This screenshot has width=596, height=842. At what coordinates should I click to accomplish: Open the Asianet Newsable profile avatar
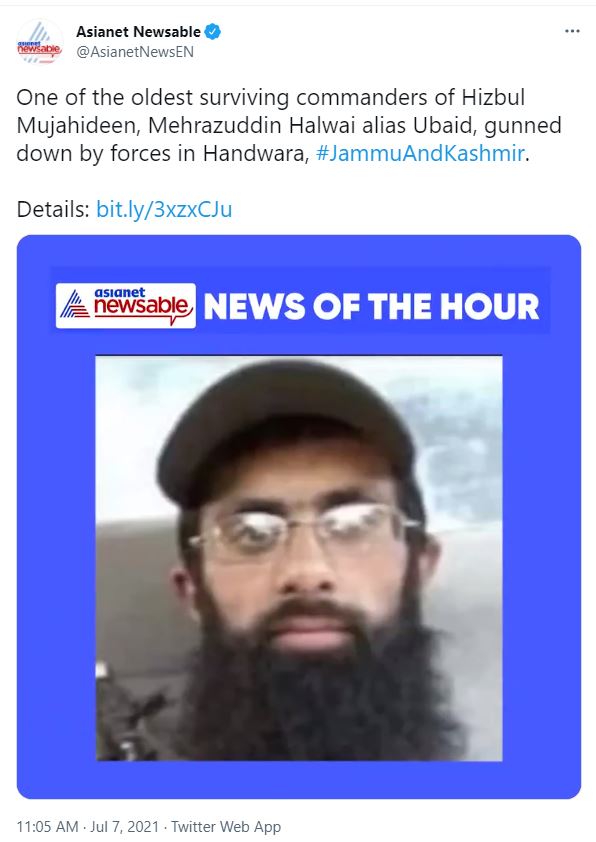coord(39,42)
